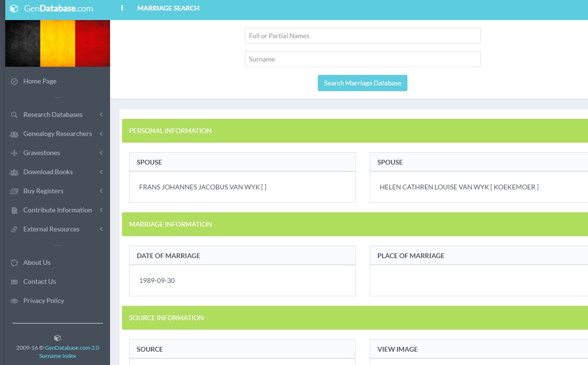This screenshot has height=365, width=588.
Task: Click the PLACE OF MARRIAGE card heading
Action: point(411,256)
